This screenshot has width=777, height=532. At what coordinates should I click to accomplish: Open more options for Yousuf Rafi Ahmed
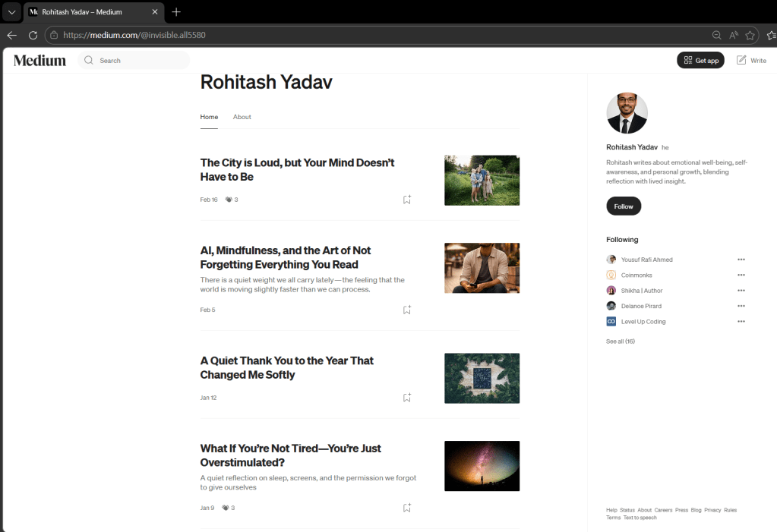click(x=741, y=260)
